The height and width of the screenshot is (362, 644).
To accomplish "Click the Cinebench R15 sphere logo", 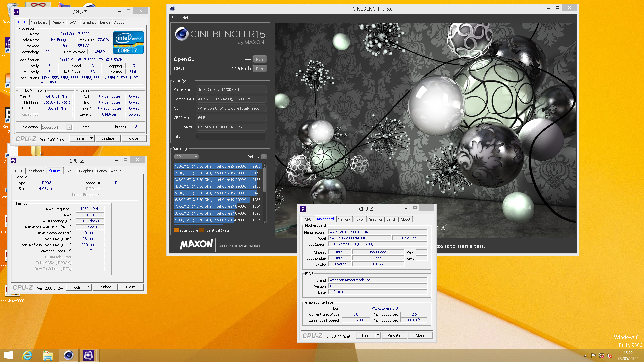I will 182,34.
